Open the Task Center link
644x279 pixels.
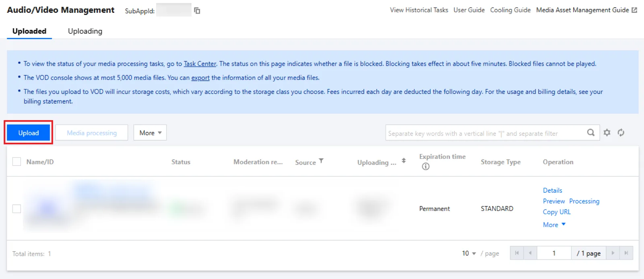tap(200, 64)
